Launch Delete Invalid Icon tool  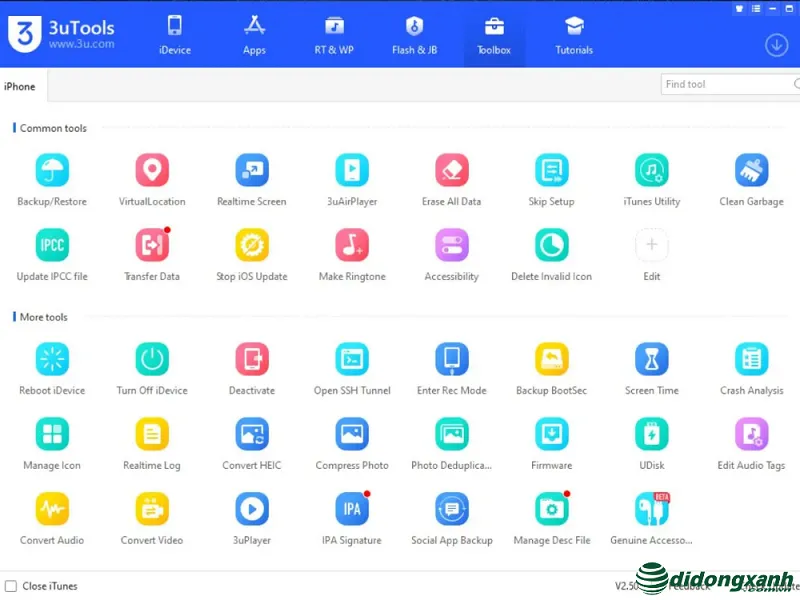point(552,245)
